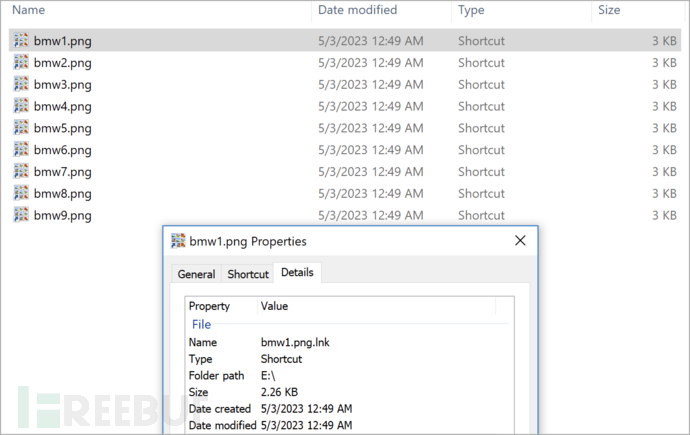Sort by the Size column header
The width and height of the screenshot is (690, 435).
click(608, 10)
